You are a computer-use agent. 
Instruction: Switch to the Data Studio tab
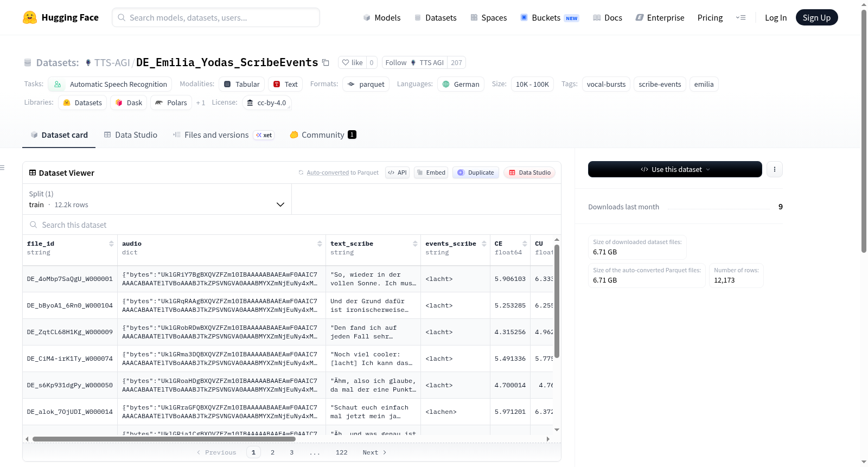pyautogui.click(x=131, y=135)
